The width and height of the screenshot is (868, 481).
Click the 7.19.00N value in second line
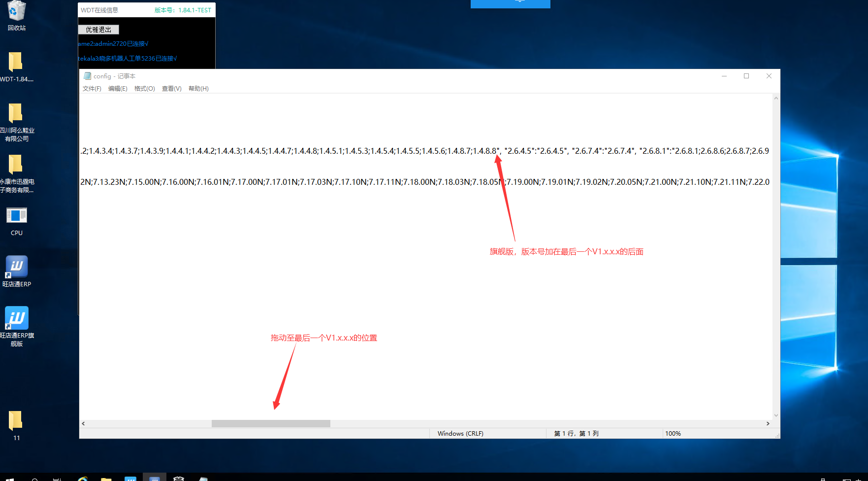(x=522, y=182)
